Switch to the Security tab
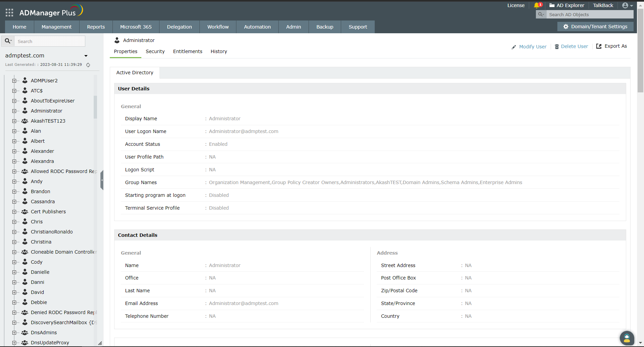Viewport: 644px width, 347px height. coord(155,51)
